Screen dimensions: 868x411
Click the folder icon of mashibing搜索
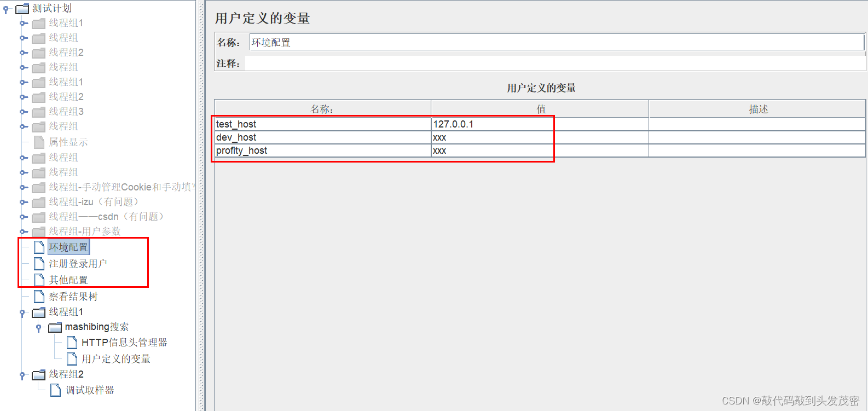pyautogui.click(x=55, y=327)
